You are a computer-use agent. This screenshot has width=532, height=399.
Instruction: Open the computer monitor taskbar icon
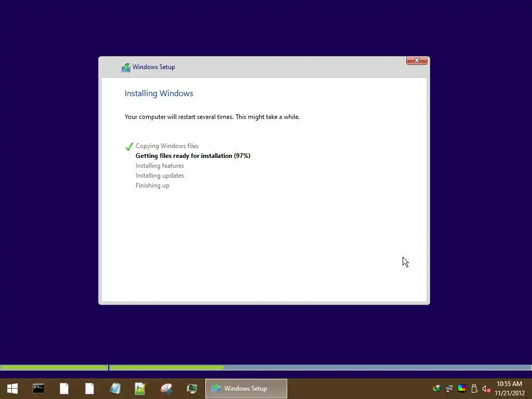192,389
